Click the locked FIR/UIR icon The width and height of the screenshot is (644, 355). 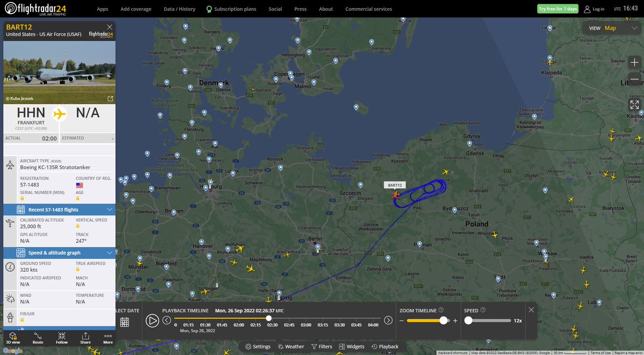coord(23,319)
